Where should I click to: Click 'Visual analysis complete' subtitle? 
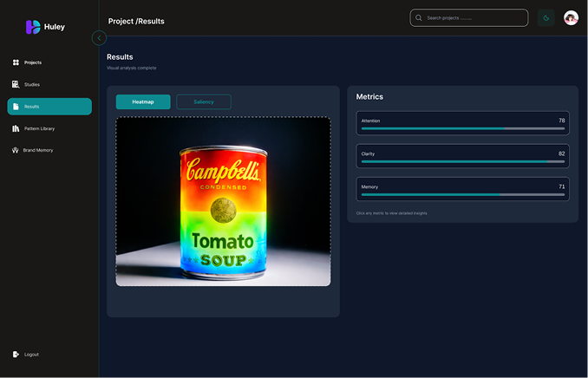tap(131, 68)
